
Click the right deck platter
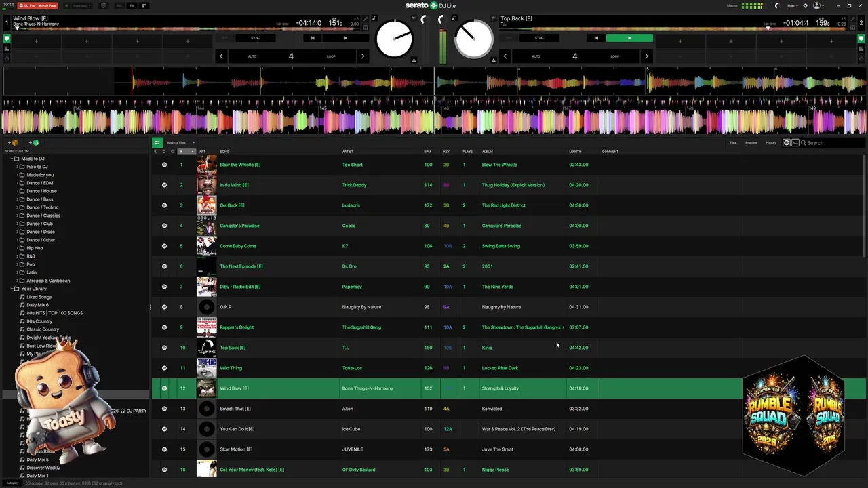[474, 39]
